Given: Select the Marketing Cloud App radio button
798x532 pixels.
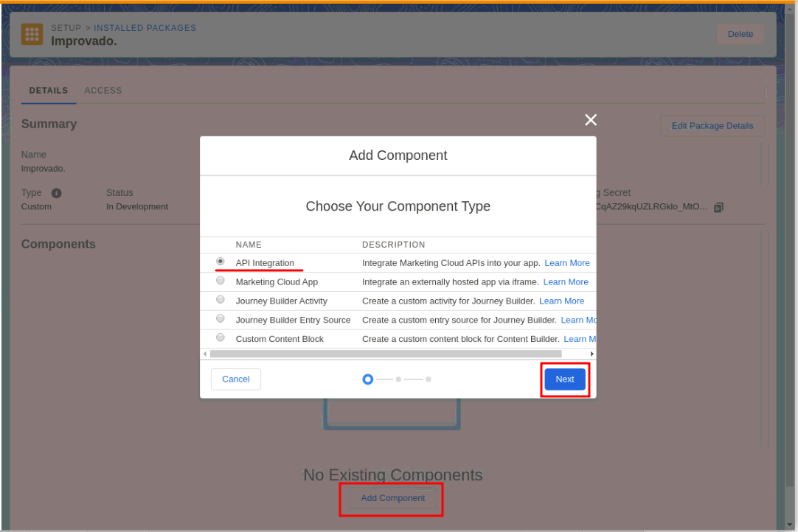Looking at the screenshot, I should coord(221,280).
